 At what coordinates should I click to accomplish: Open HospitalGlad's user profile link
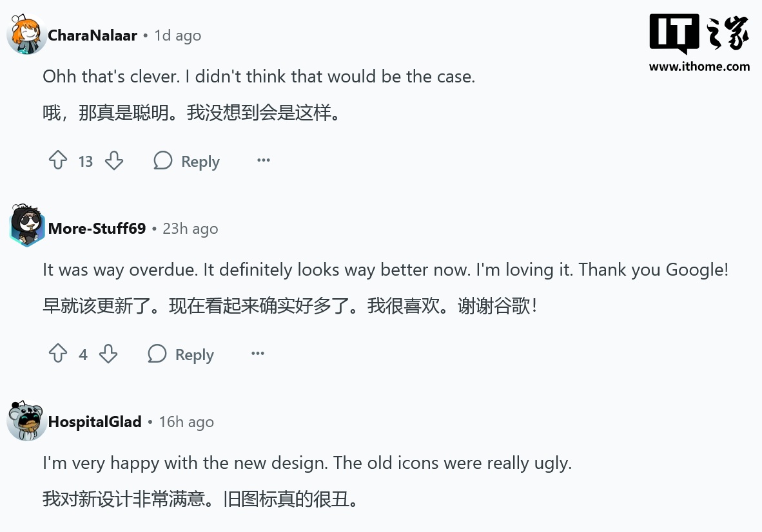95,422
